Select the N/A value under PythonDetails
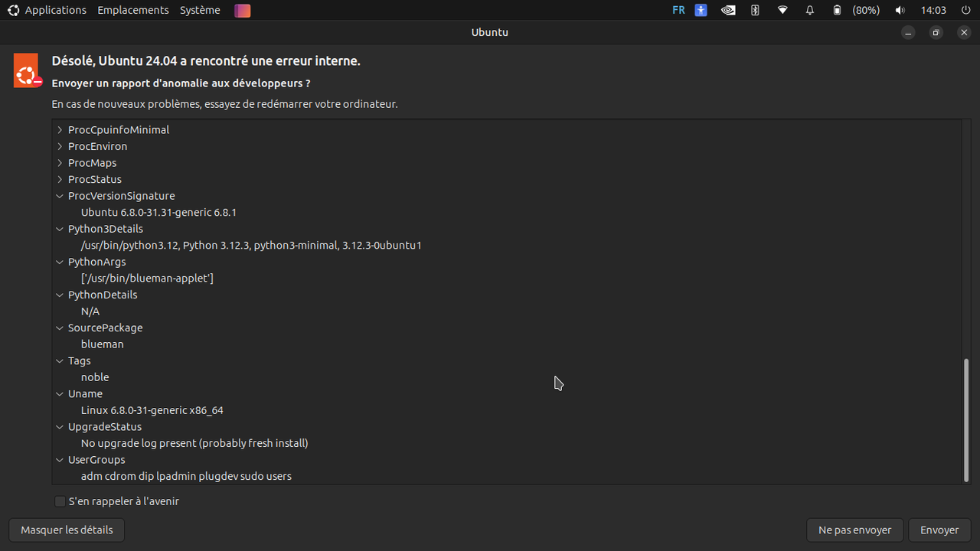Image resolution: width=980 pixels, height=551 pixels. [x=90, y=311]
